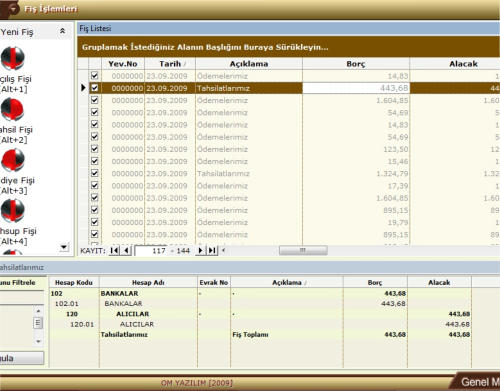Click the Yeni Fiş panel scroll-down arrow

pos(64,247)
